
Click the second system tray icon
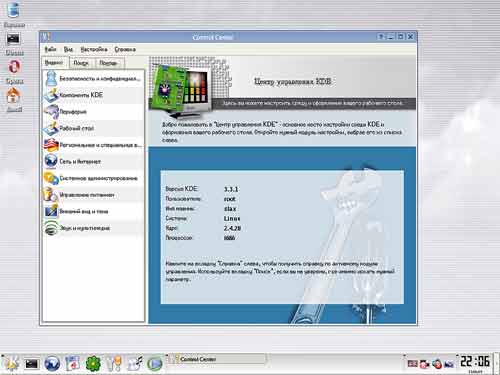(x=425, y=364)
